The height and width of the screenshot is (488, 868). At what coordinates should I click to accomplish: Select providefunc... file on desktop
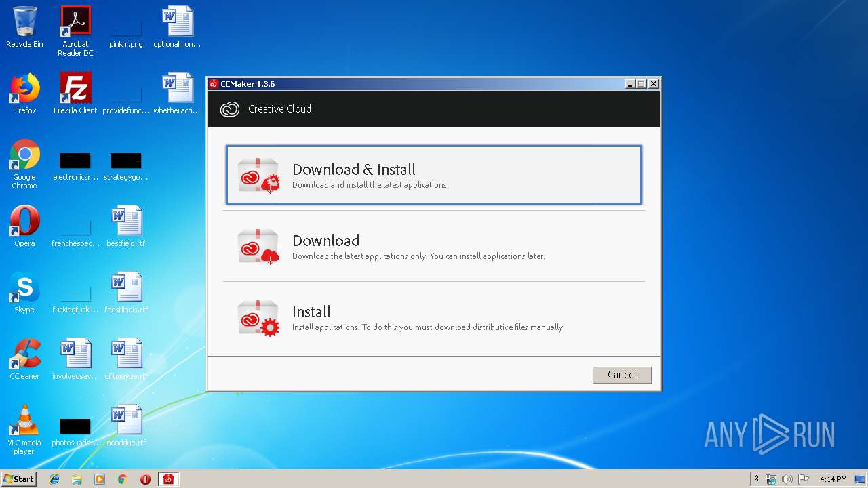tap(126, 98)
